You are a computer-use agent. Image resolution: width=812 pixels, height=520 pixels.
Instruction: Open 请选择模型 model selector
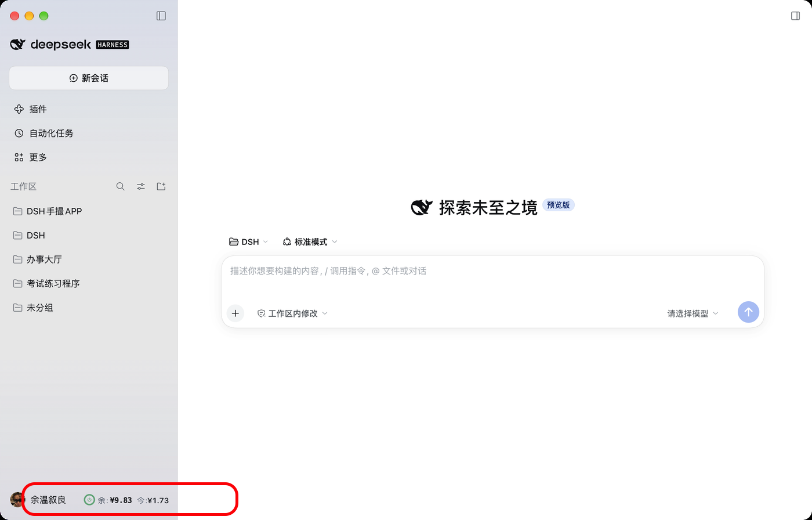click(693, 313)
